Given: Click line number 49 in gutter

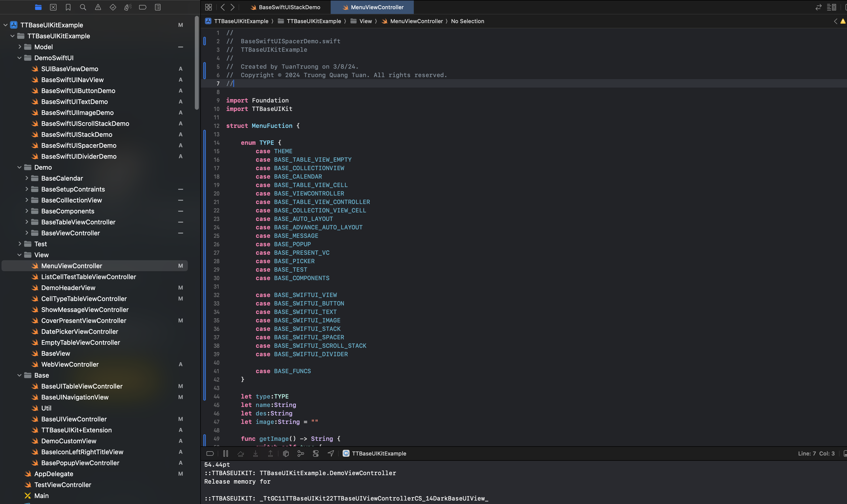Looking at the screenshot, I should pyautogui.click(x=216, y=439).
